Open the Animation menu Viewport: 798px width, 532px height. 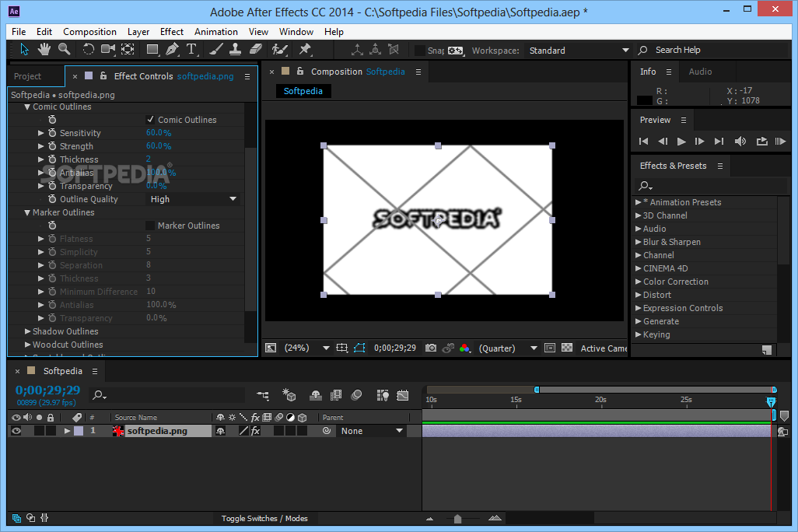(x=215, y=32)
